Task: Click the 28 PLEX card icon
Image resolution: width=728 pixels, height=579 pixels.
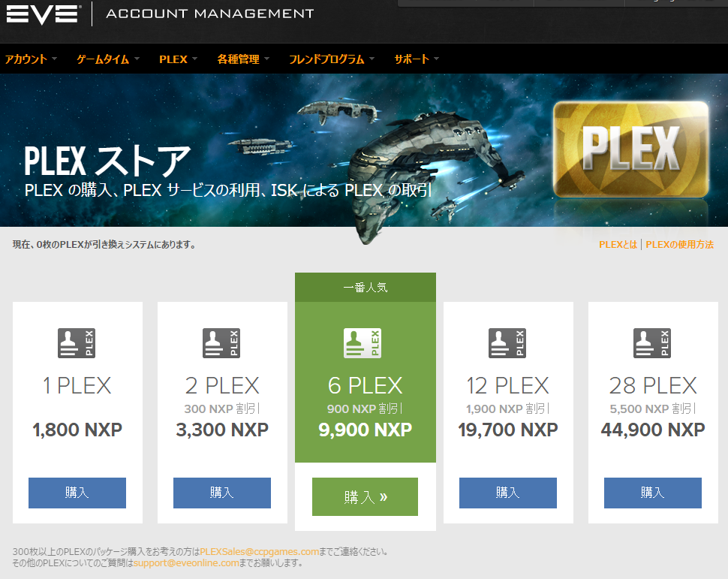Action: pos(652,343)
